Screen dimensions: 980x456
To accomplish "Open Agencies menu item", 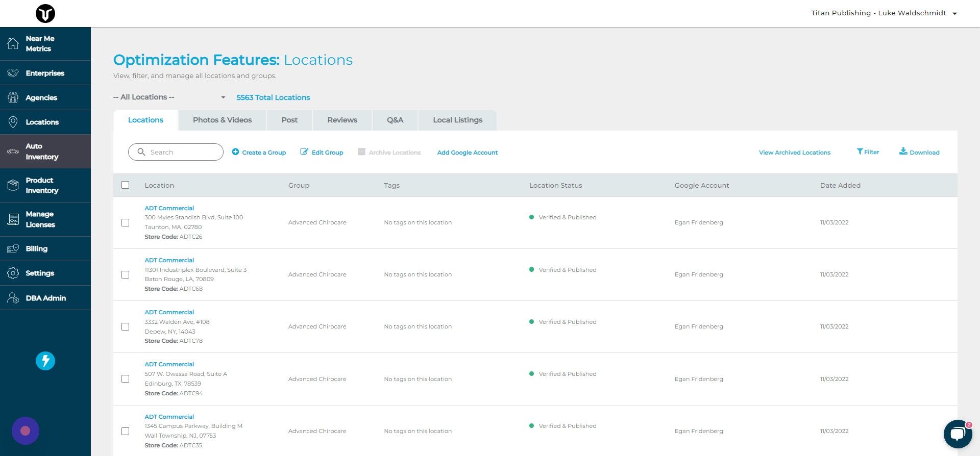I will pyautogui.click(x=45, y=97).
